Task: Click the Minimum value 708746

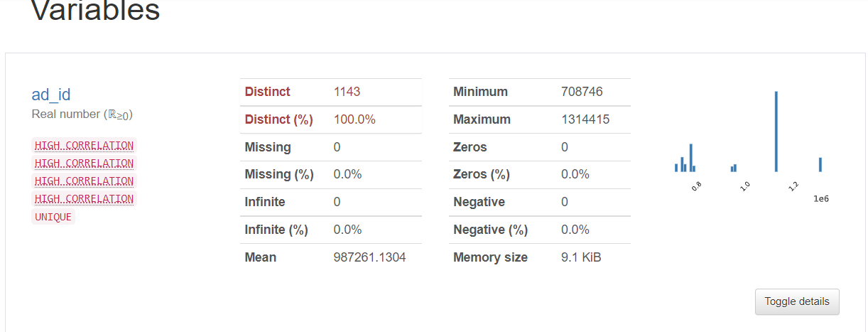Action: tap(582, 92)
